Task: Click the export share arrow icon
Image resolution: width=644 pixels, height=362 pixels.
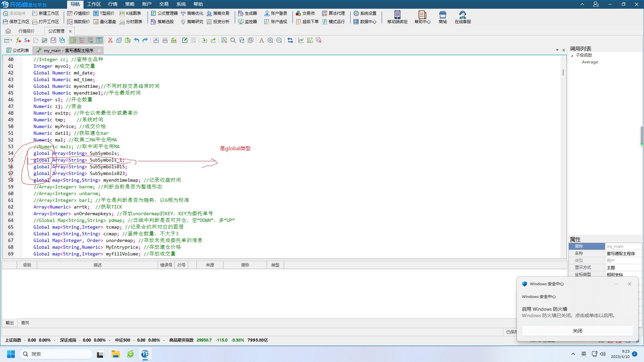Action: pos(213,40)
